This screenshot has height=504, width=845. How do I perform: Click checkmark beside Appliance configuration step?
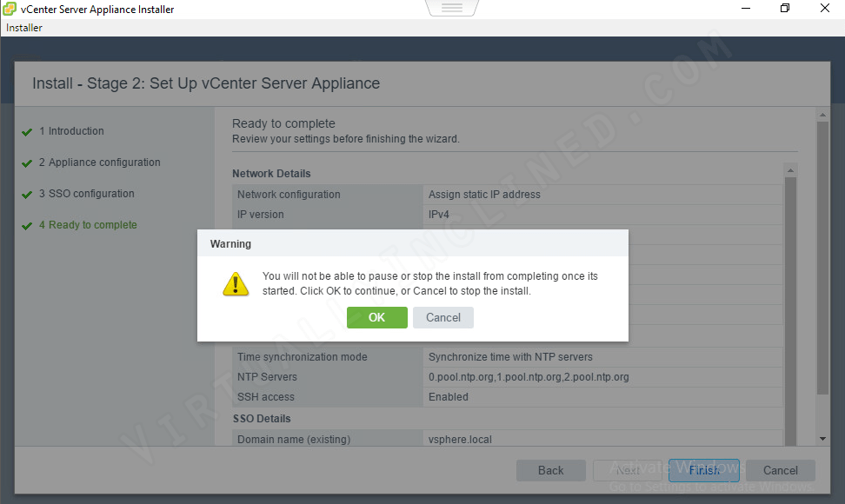(27, 162)
